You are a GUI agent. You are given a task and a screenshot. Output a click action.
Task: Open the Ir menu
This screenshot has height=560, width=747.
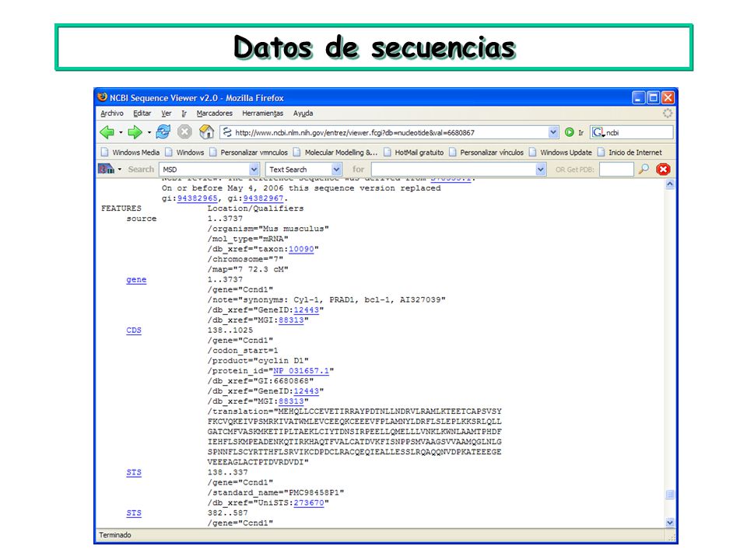coord(184,114)
